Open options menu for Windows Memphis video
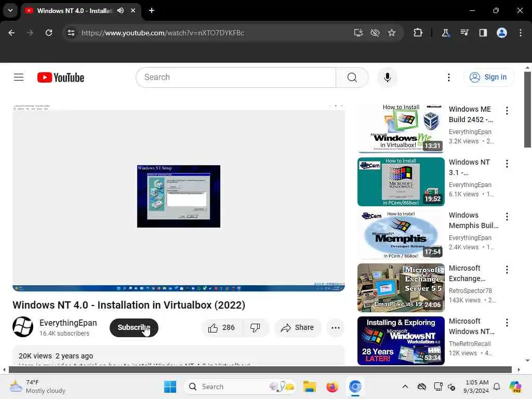Viewport: 532px width, 399px height. 507,217
